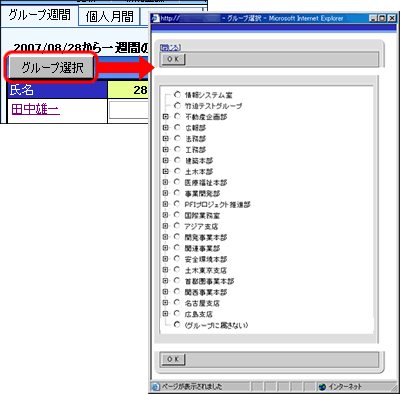Click the インターネット zone globe icon
This screenshot has height=394, width=400.
[x=322, y=387]
